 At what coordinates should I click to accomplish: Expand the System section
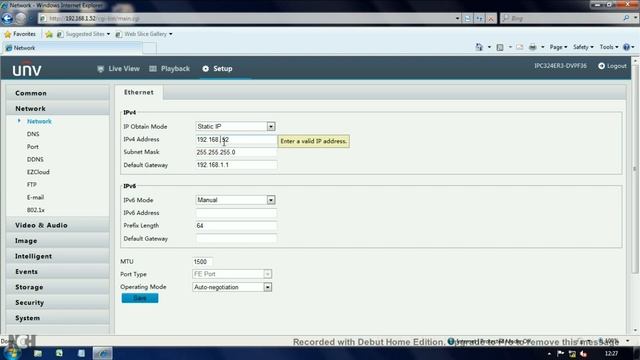[x=58, y=318]
